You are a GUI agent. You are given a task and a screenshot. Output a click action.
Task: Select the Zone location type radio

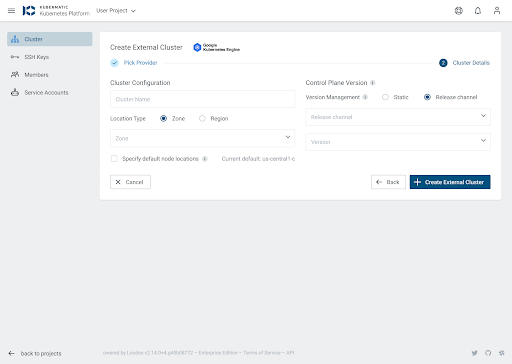click(x=163, y=118)
